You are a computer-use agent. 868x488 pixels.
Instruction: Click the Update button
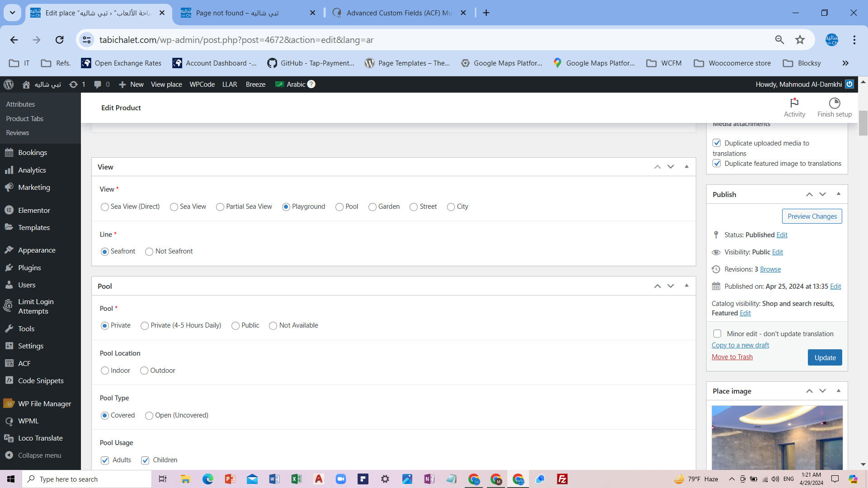[825, 357]
